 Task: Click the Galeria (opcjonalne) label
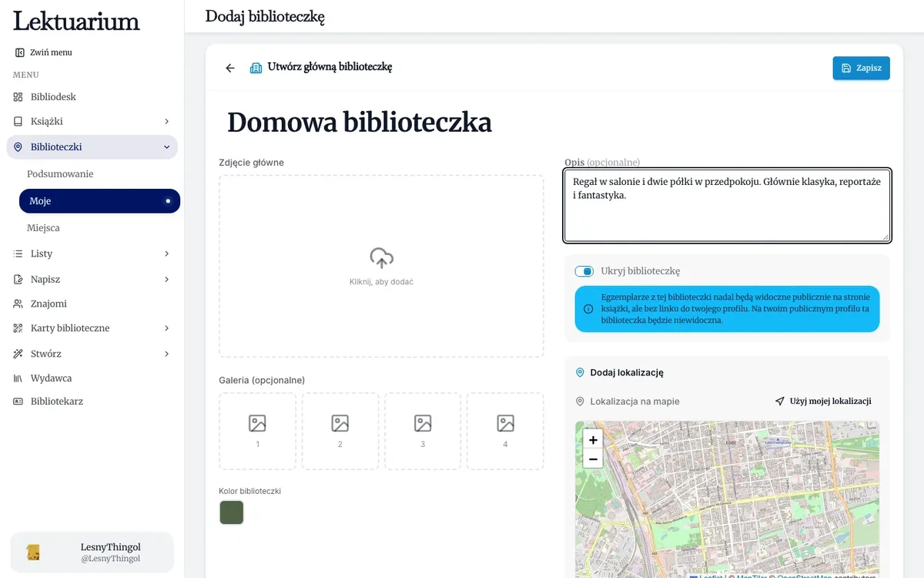pyautogui.click(x=262, y=380)
